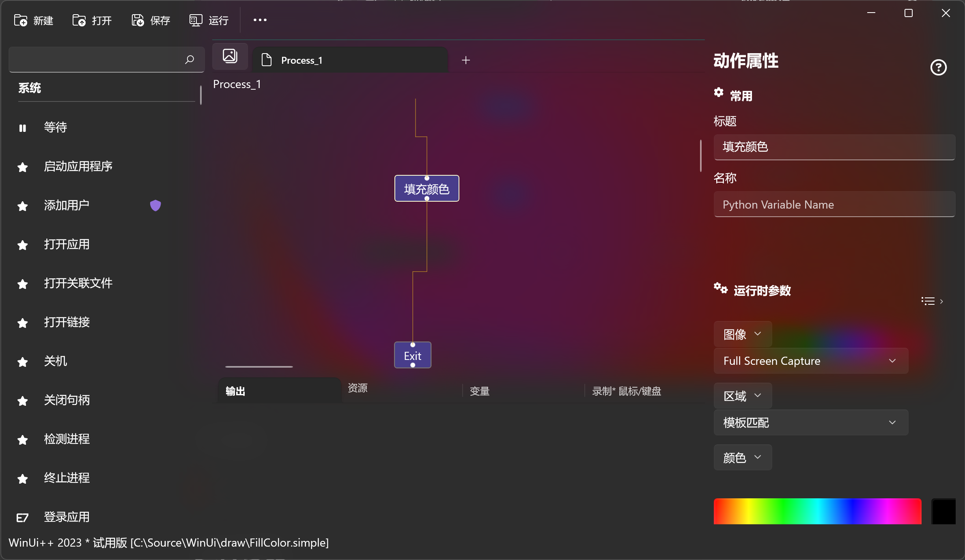Create a new file with 新建 icon
The width and height of the screenshot is (965, 560).
click(20, 20)
